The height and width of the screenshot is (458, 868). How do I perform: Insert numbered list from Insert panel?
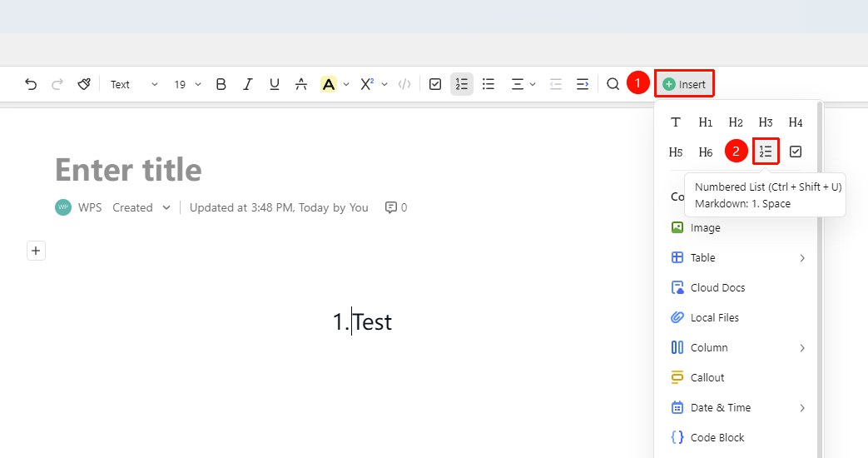click(766, 152)
